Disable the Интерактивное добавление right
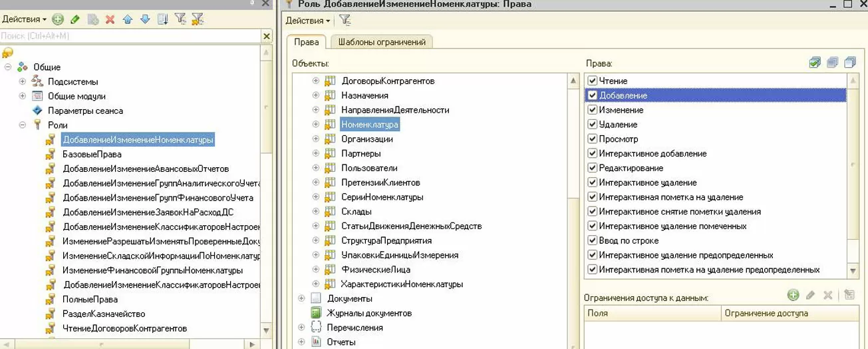The height and width of the screenshot is (349, 868). click(x=592, y=154)
